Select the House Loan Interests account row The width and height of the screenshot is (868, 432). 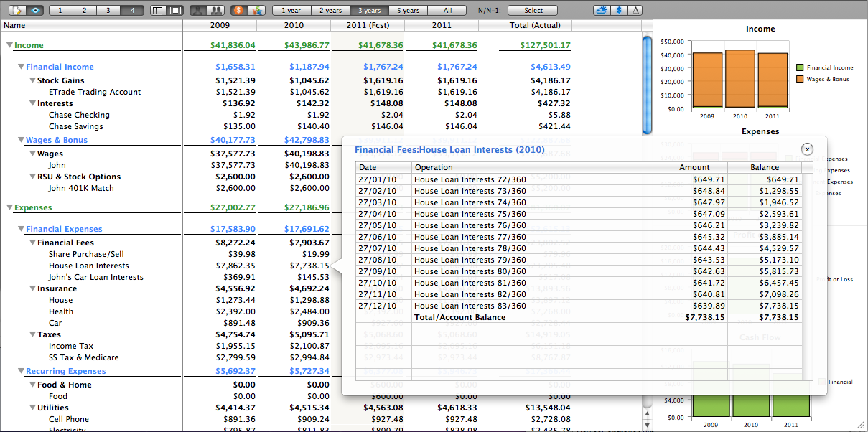click(x=89, y=266)
